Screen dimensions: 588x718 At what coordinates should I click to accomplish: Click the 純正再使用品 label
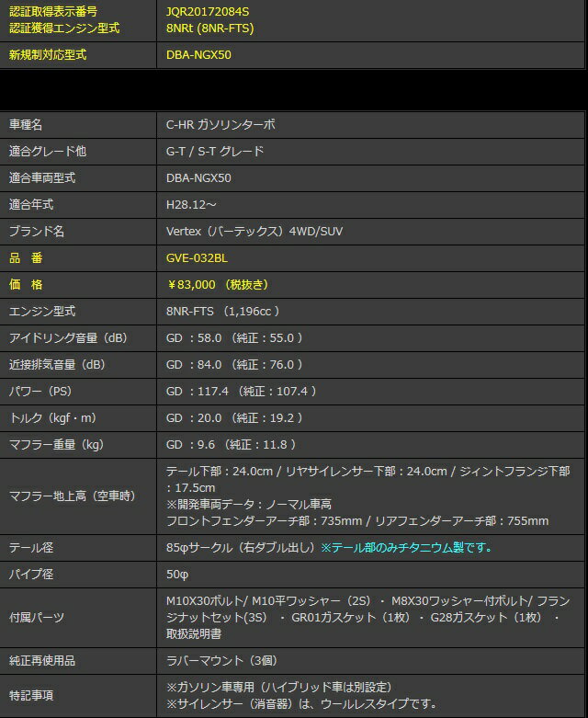pos(42,660)
